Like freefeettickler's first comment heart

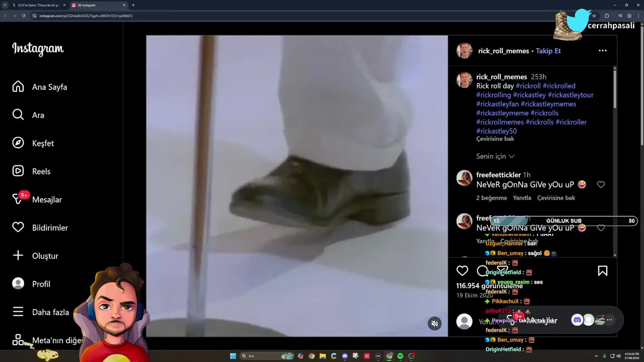601,185
